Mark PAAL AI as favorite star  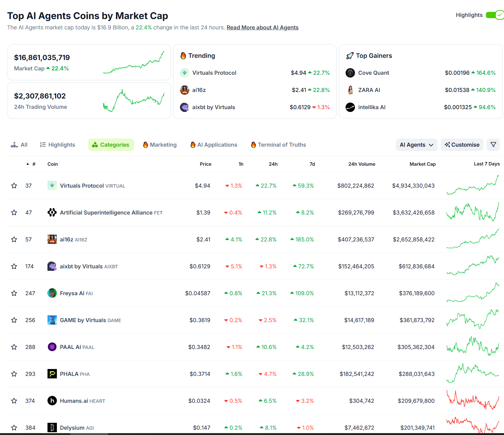click(14, 347)
